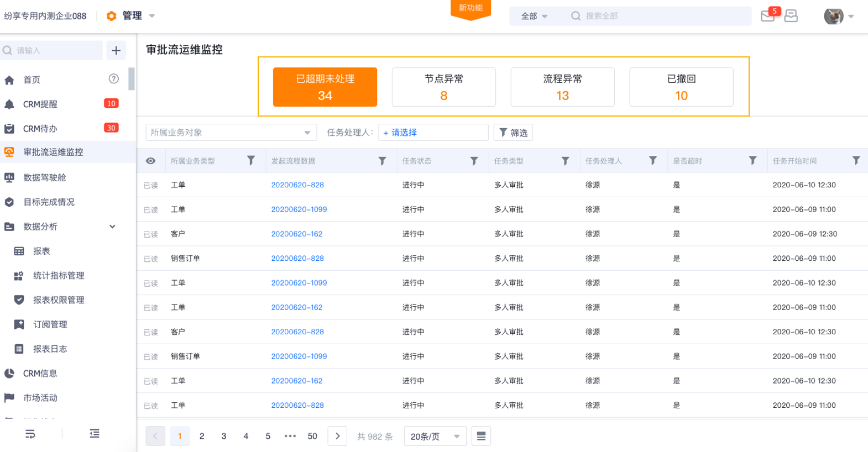Click the orange 管理 gear icon
The image size is (868, 452).
coord(111,16)
